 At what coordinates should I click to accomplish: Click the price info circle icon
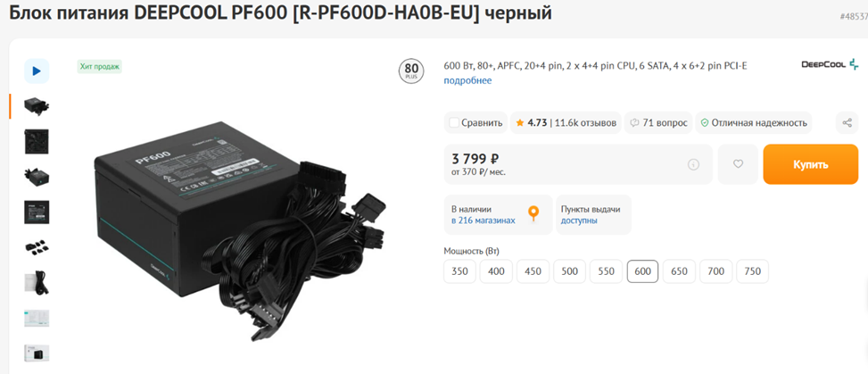[x=693, y=164]
